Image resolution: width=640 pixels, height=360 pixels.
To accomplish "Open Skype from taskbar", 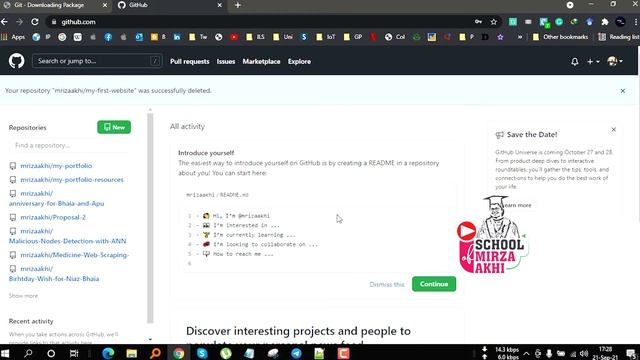I will (202, 353).
